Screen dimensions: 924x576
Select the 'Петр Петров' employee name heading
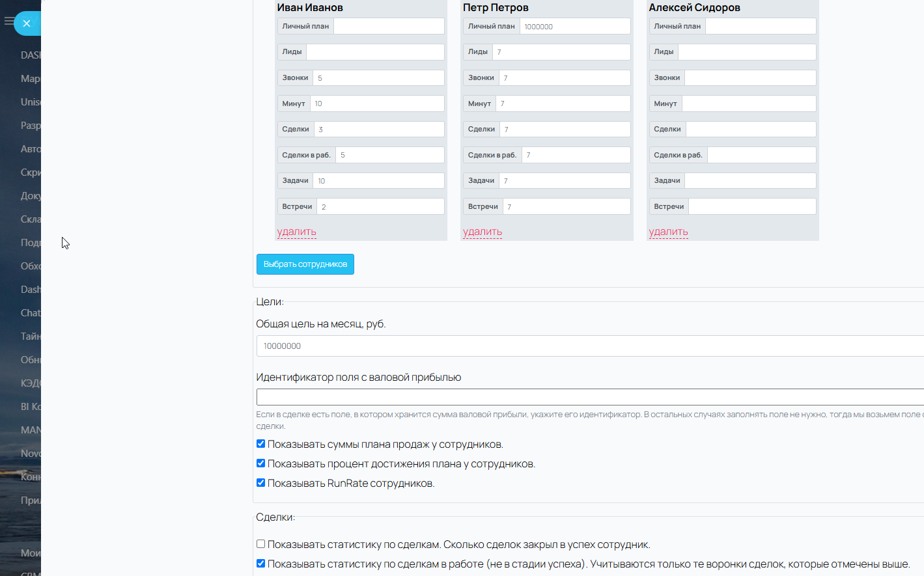pos(496,8)
